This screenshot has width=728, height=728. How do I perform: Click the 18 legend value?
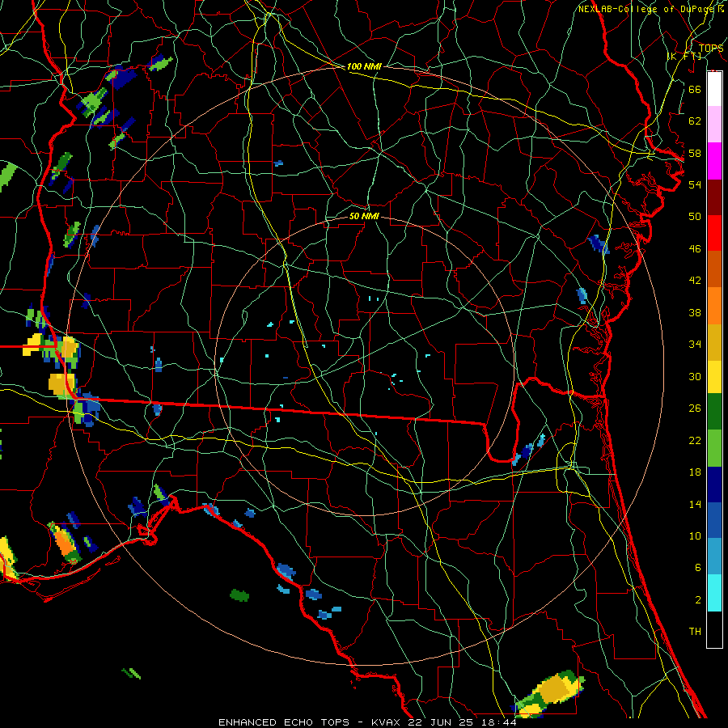tap(695, 472)
